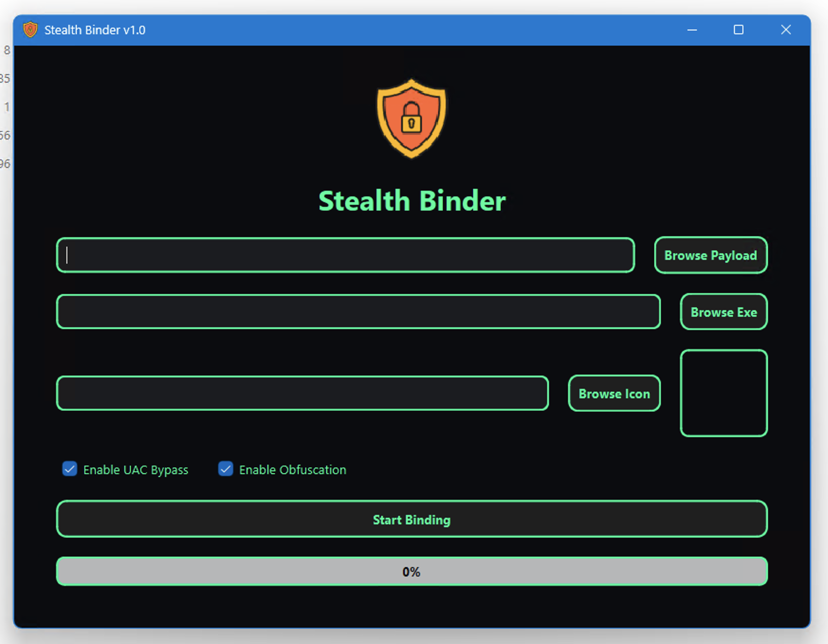Disable the Enable Obfuscation checkbox
828x644 pixels.
click(x=225, y=469)
